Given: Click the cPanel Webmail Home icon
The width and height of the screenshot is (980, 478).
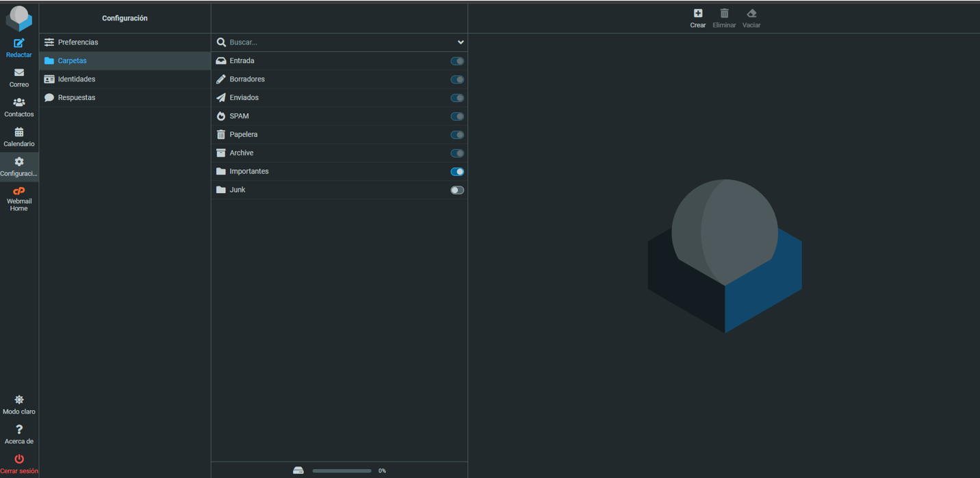Looking at the screenshot, I should point(19,192).
